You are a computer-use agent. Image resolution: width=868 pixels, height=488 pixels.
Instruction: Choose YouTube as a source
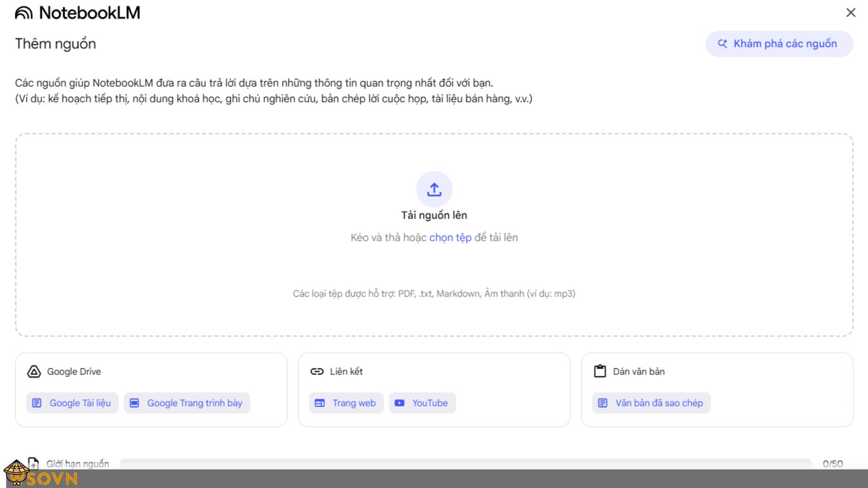(422, 402)
